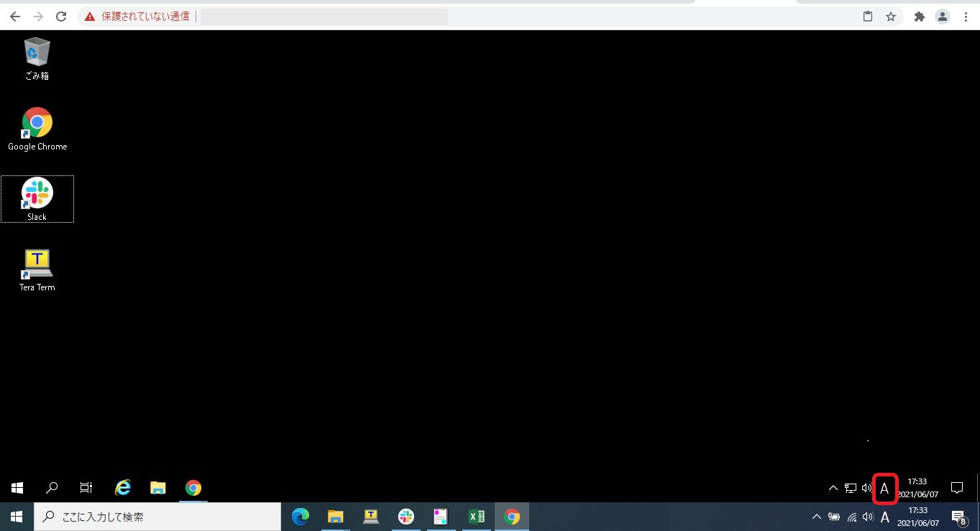The image size is (980, 531).
Task: Toggle the IME A indicator on the black taskbar
Action: (884, 489)
